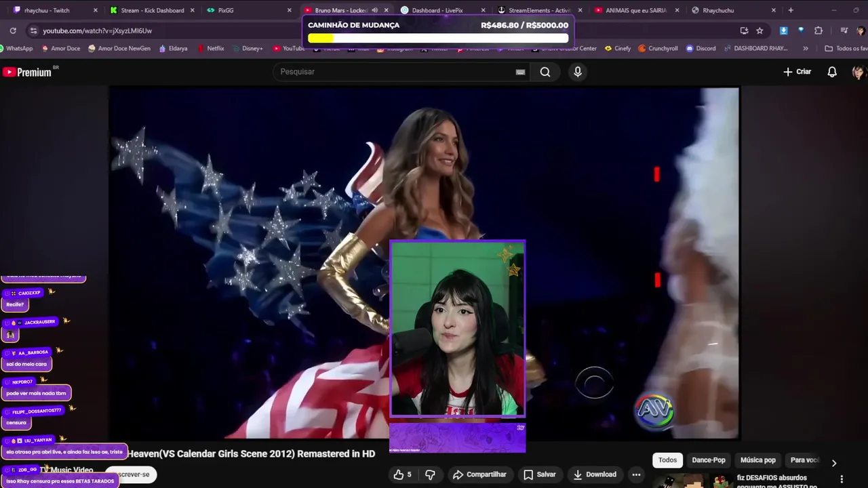868x488 pixels.
Task: Like the video with thumbs up
Action: pos(403,474)
